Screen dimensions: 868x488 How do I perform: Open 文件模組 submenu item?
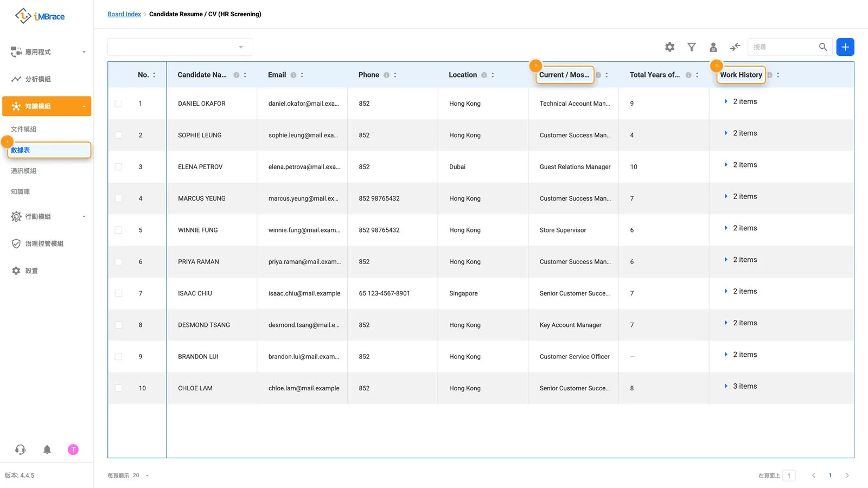(24, 129)
